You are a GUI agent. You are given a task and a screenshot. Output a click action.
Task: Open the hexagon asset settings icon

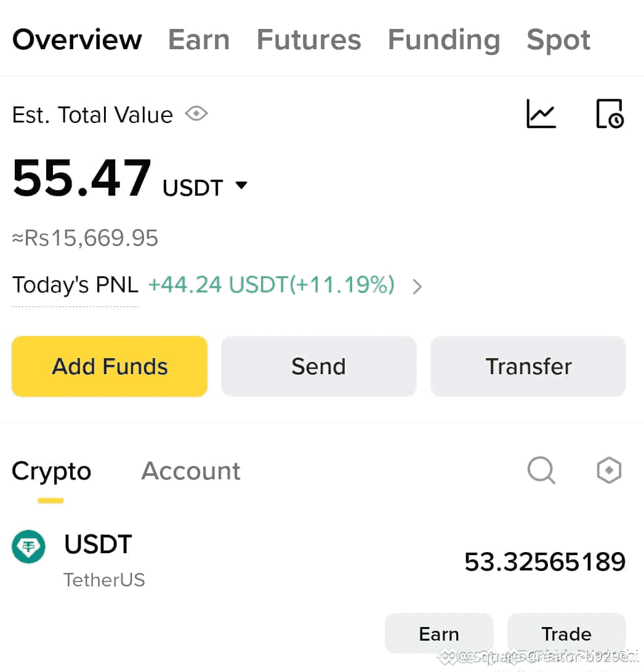pyautogui.click(x=610, y=470)
